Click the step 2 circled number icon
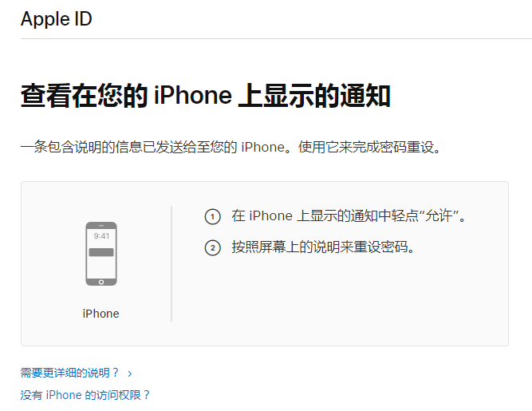532x411 pixels. click(x=213, y=247)
